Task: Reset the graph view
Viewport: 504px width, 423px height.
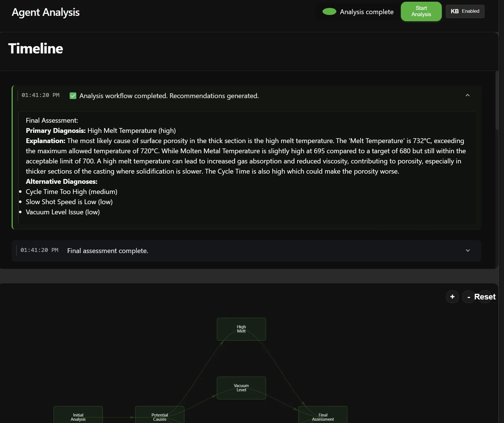Action: pos(485,297)
